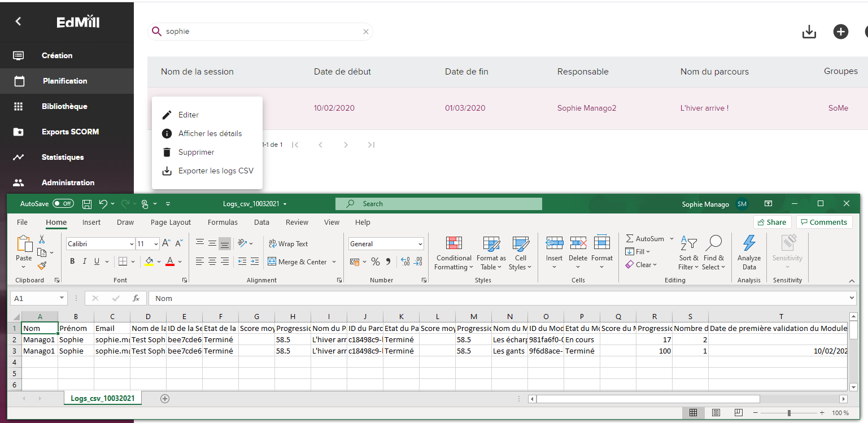Image resolution: width=868 pixels, height=423 pixels.
Task: Open Analyze Data in Excel
Action: point(749,252)
